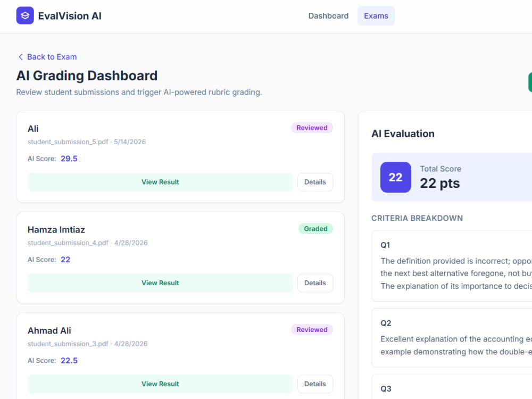Viewport: 532px width, 399px height.
Task: Click the Total Score label
Action: 440,169
